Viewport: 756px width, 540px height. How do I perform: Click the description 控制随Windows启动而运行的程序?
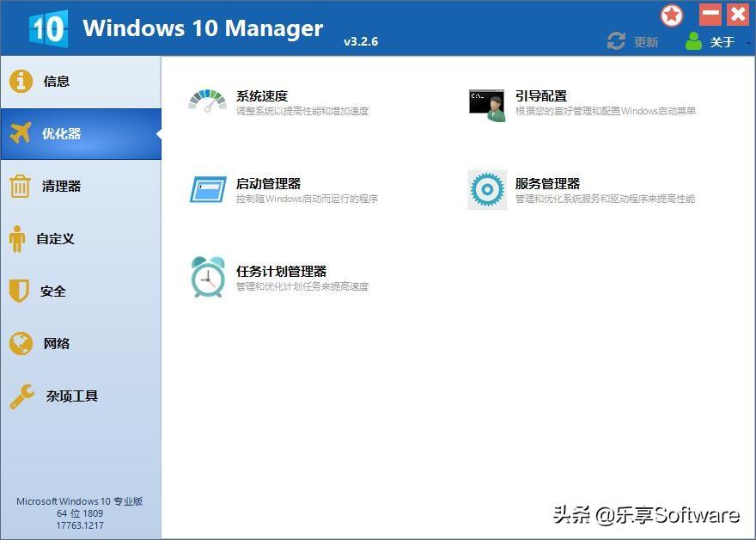click(307, 199)
